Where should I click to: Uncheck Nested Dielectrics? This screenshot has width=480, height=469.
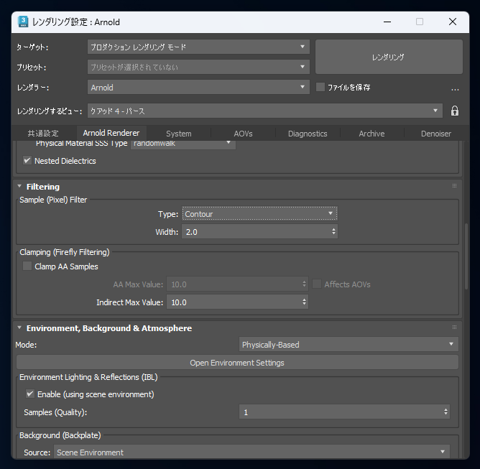pos(27,161)
